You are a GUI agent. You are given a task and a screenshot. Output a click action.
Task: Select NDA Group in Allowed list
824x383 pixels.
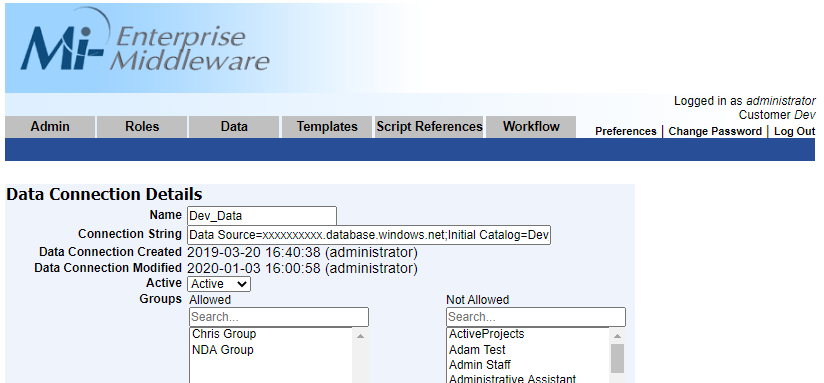[223, 350]
